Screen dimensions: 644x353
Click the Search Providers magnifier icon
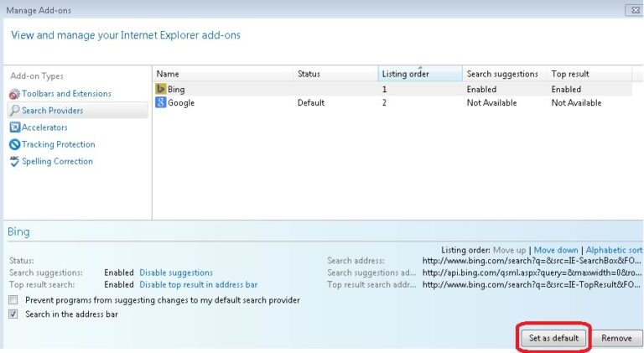(x=14, y=111)
